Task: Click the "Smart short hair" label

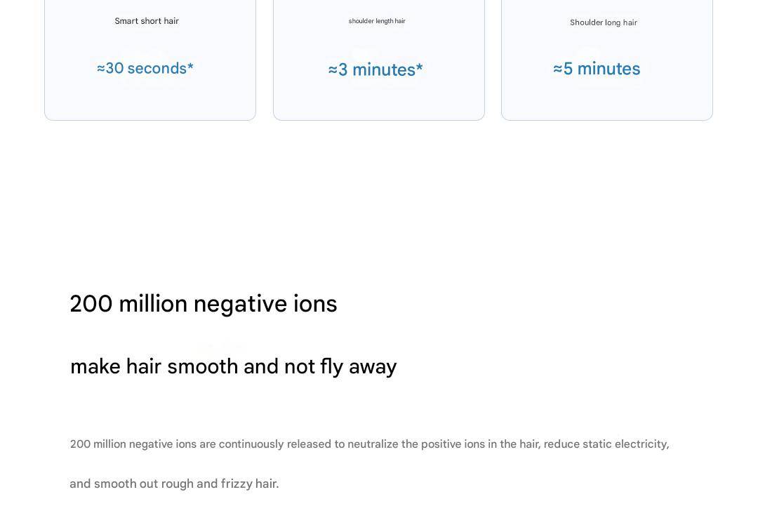Action: pos(147,21)
